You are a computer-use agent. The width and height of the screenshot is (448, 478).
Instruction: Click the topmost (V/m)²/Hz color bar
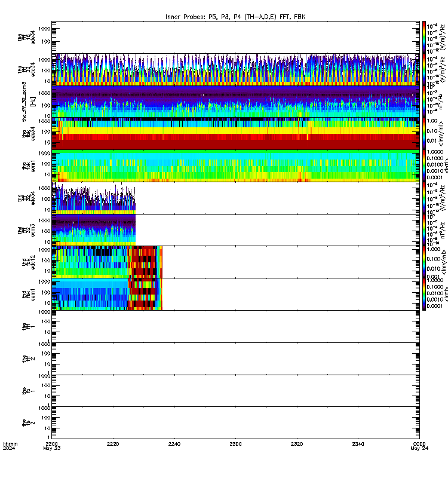424,38
